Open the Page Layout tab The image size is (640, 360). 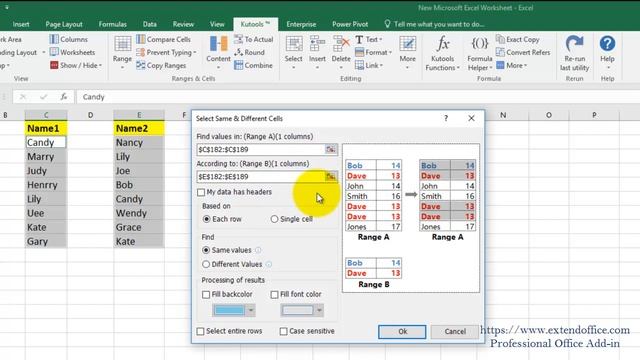coord(64,24)
